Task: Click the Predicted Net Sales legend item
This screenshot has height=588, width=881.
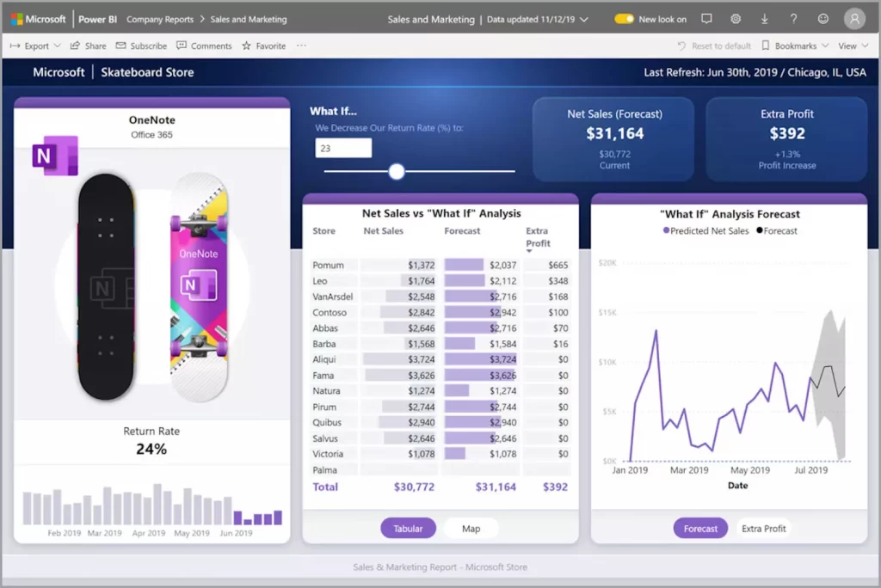Action: click(705, 231)
